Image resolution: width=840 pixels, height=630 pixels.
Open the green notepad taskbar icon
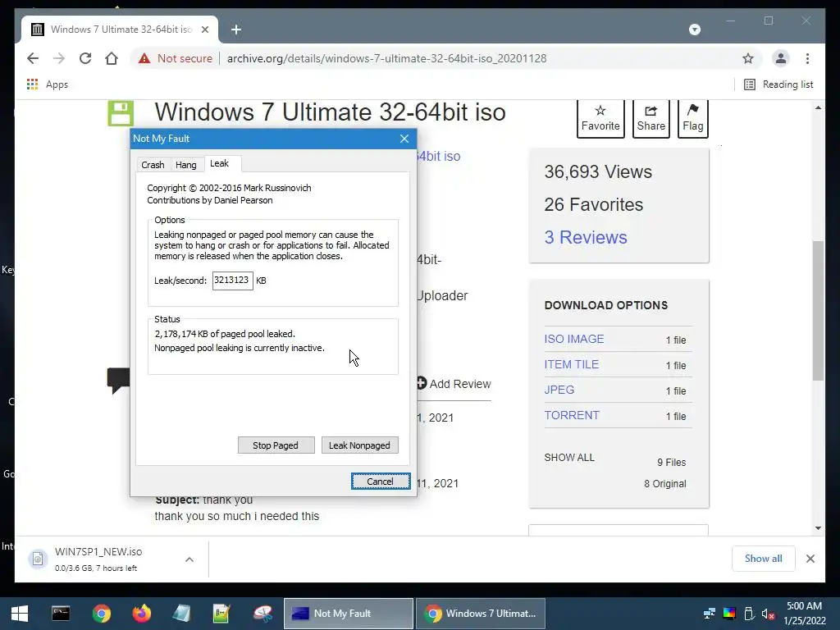pyautogui.click(x=221, y=614)
